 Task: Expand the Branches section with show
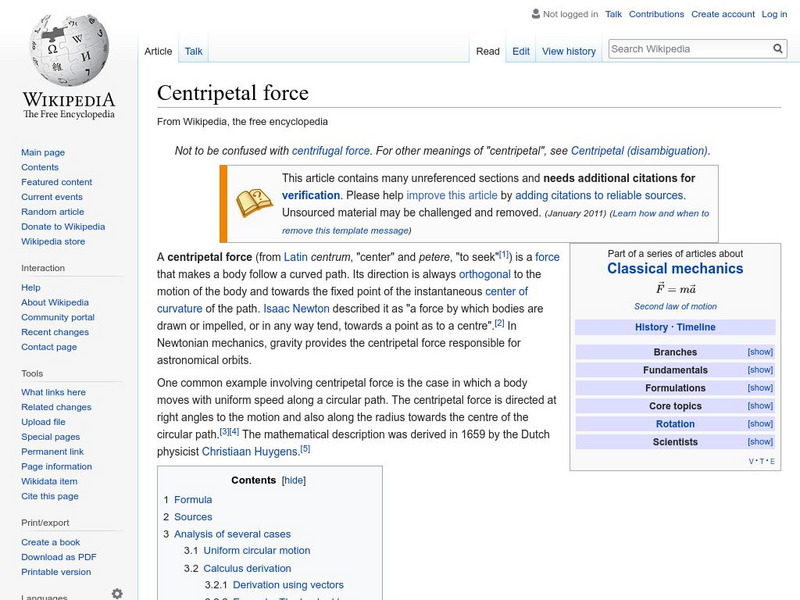760,352
